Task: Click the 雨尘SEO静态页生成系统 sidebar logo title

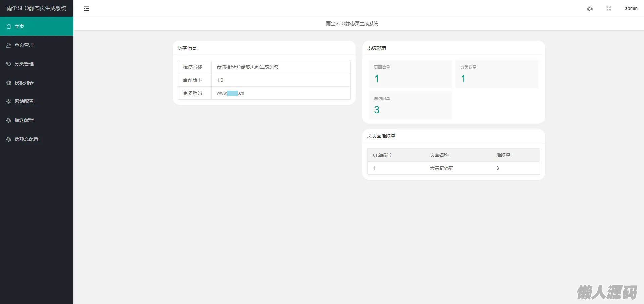Action: point(37,8)
